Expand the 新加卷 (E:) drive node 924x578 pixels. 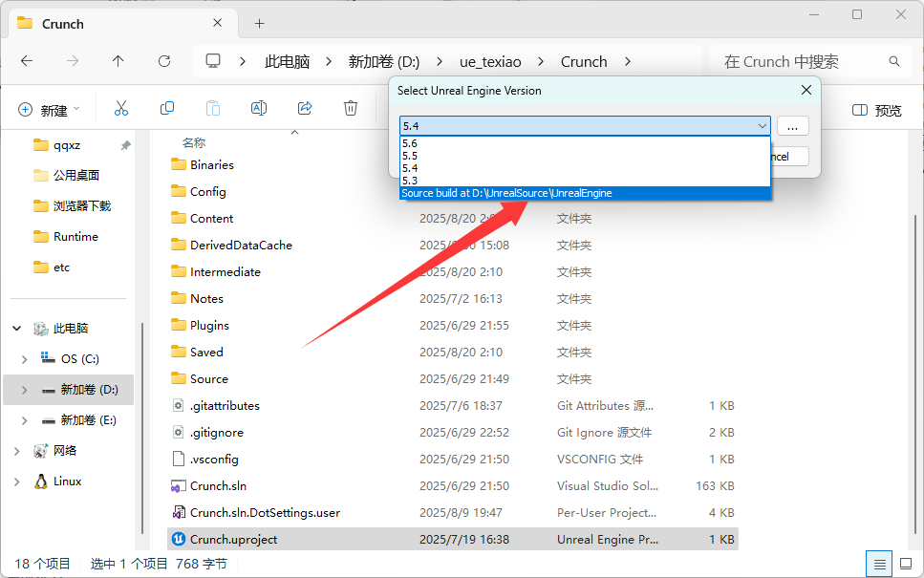[24, 420]
